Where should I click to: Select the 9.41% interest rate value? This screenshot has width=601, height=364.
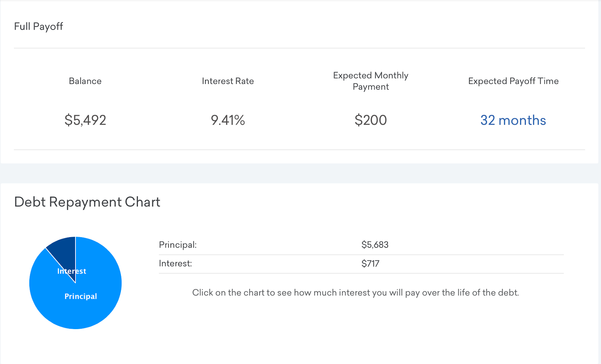tap(228, 120)
